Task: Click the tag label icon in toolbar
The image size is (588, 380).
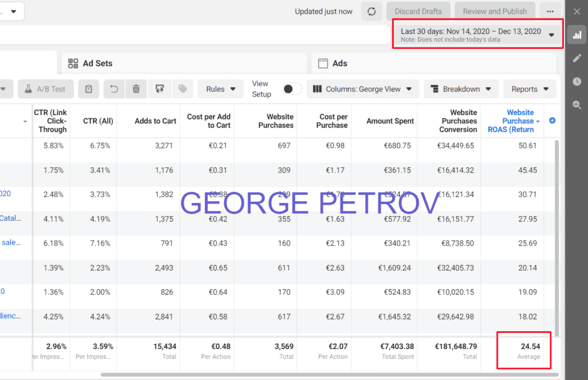Action: [x=183, y=89]
